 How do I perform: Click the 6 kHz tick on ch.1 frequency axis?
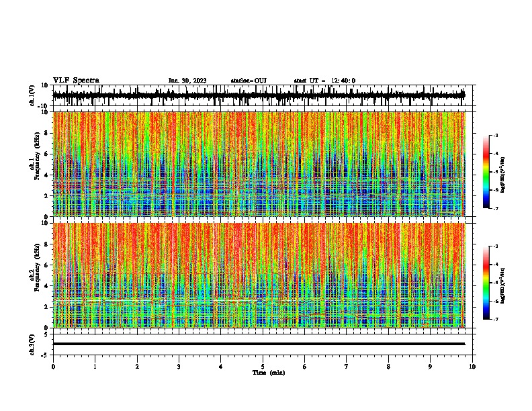(46, 154)
